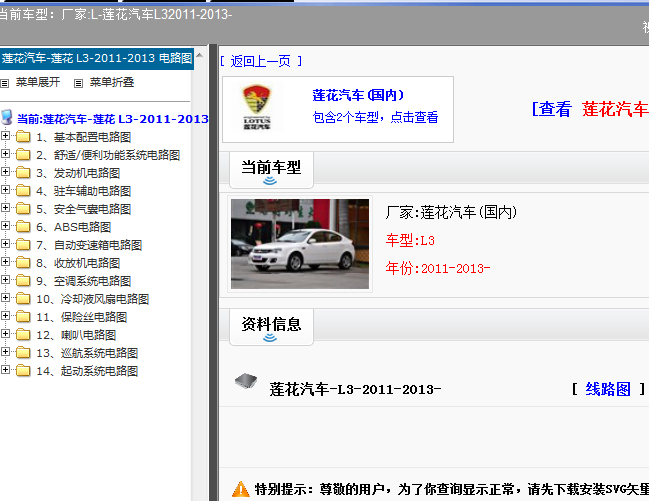
Task: Click folder icon of 5、安全气囊电路图
Action: coord(23,208)
